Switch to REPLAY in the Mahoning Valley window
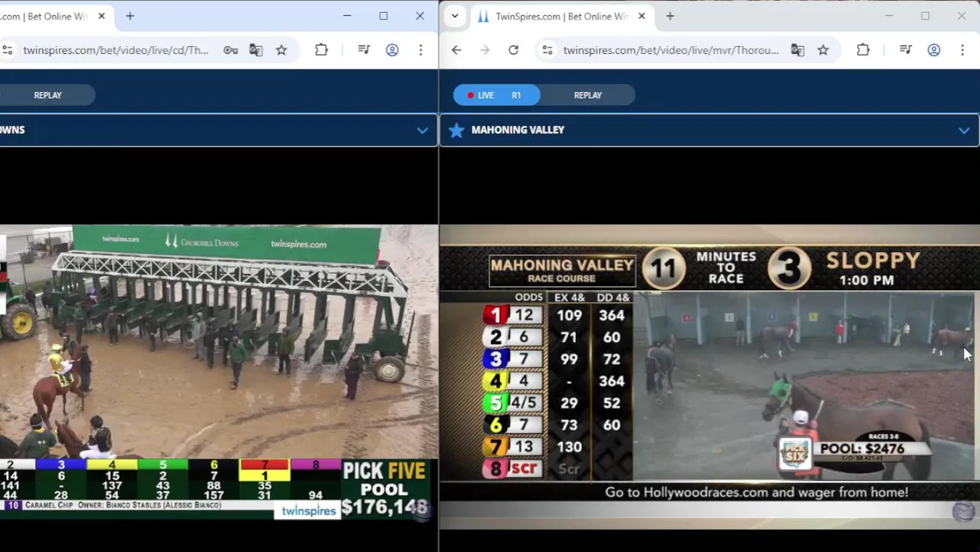980x552 pixels. (x=588, y=95)
